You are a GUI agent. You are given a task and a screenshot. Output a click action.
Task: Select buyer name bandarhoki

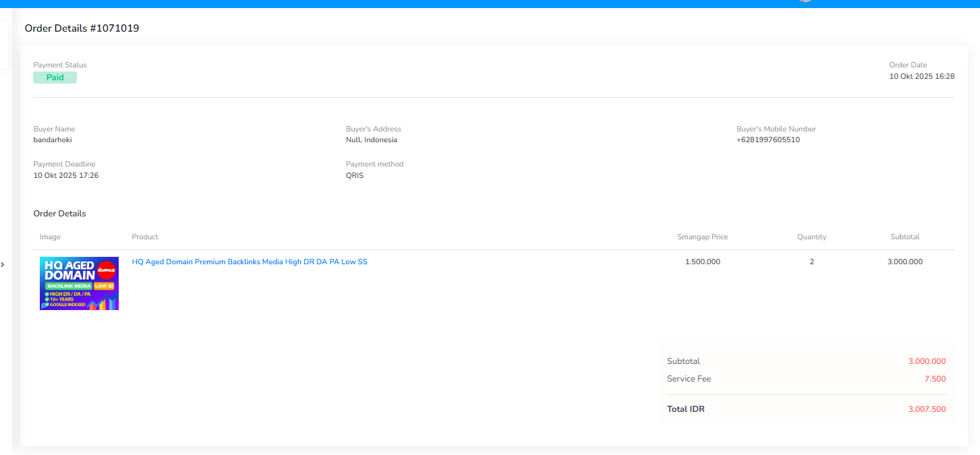pyautogui.click(x=53, y=140)
